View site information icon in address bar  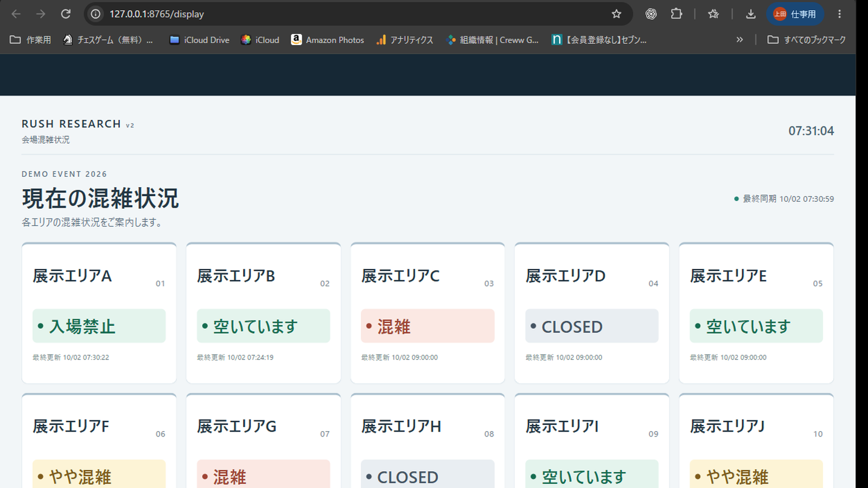pos(95,14)
